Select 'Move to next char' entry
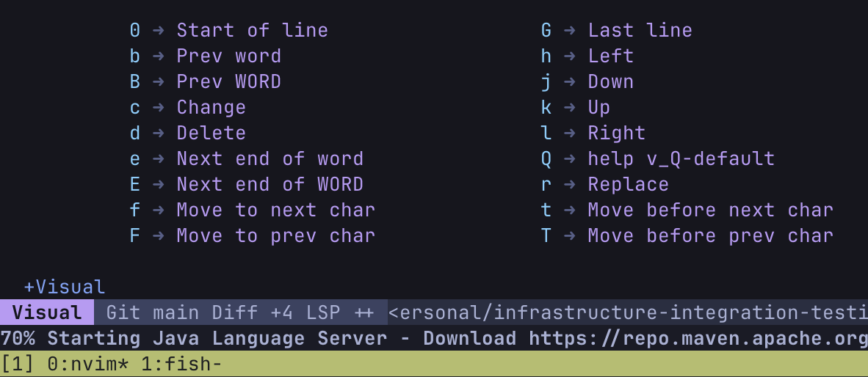This screenshot has width=868, height=377. 275,210
